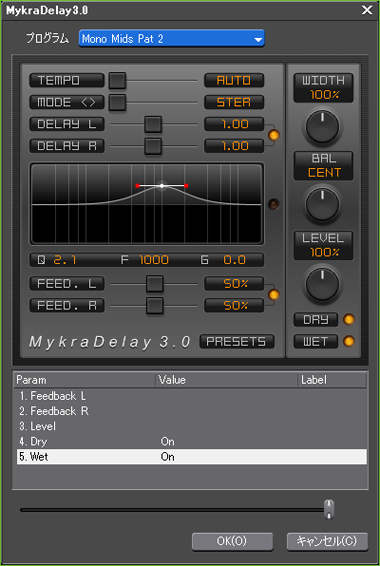The height and width of the screenshot is (566, 380).
Task: Toggle the feedback L/R link LED
Action: [x=274, y=295]
